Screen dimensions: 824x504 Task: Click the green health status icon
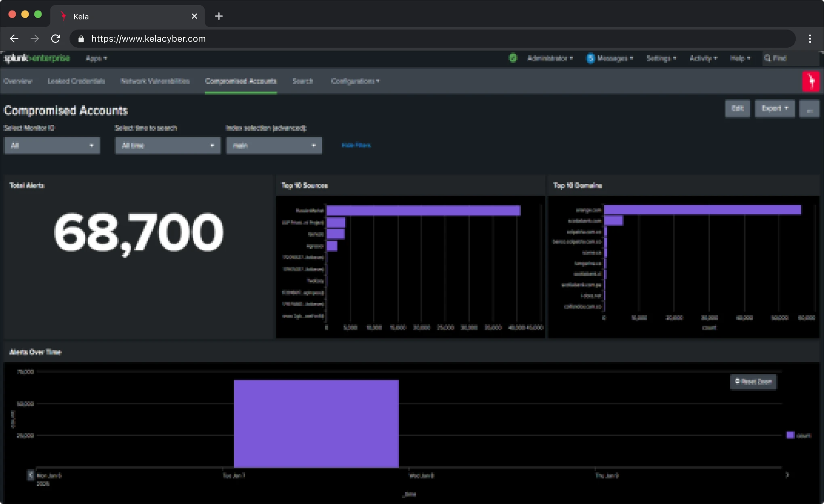click(x=513, y=58)
